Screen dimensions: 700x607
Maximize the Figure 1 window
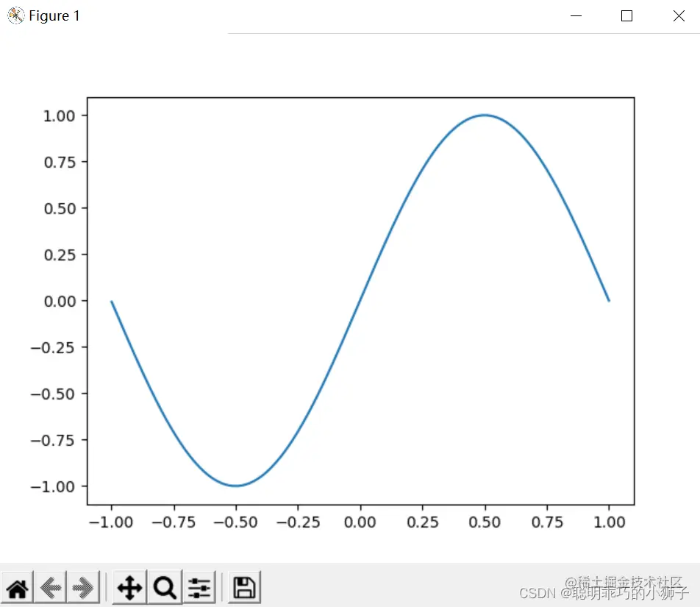(626, 16)
